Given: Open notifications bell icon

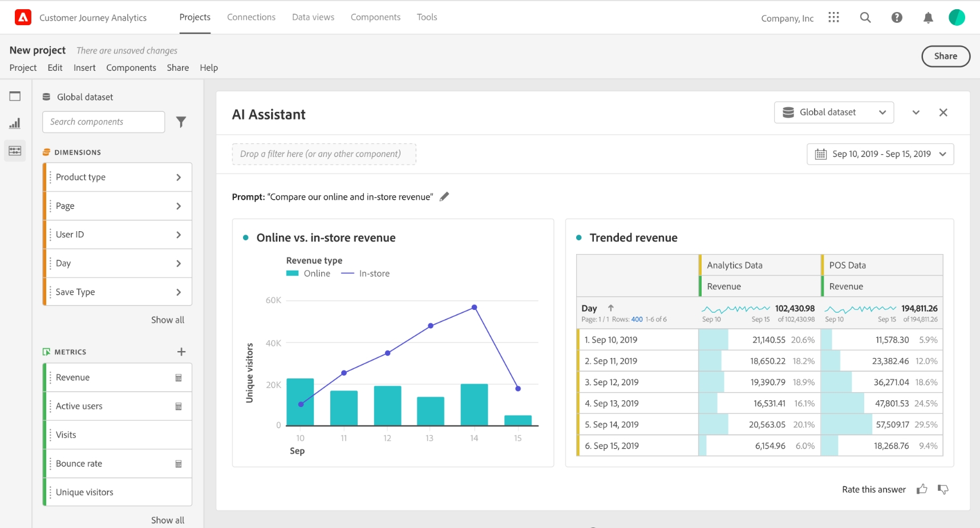Looking at the screenshot, I should coord(928,18).
